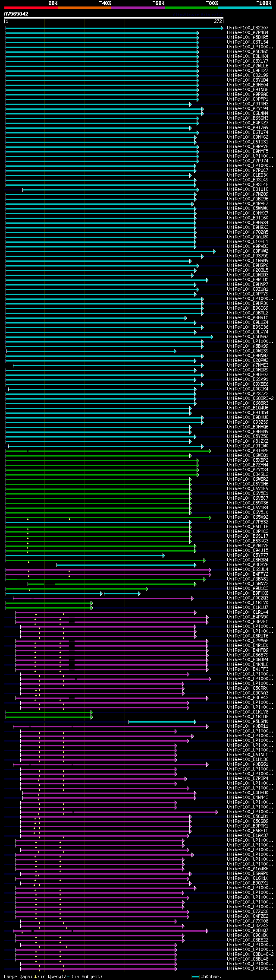Click label UniRef100_A9P9A8
Viewport: 276px width, 980px height.
(248, 95)
